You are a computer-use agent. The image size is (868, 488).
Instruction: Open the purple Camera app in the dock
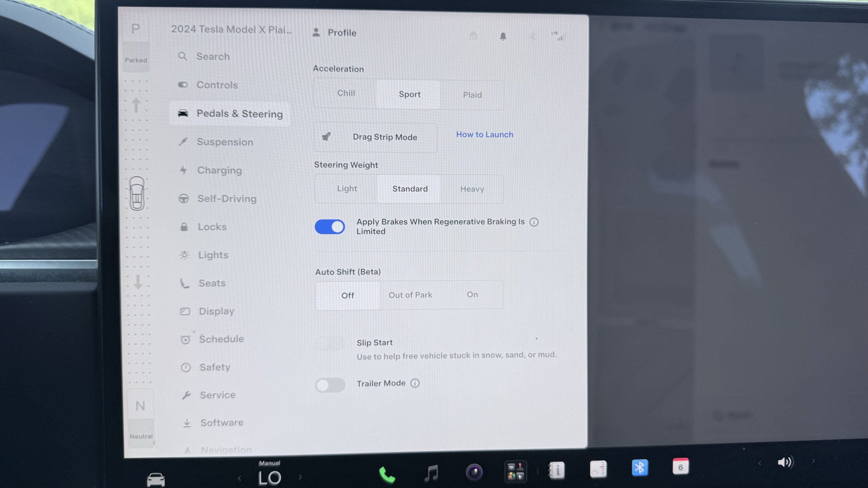(474, 472)
